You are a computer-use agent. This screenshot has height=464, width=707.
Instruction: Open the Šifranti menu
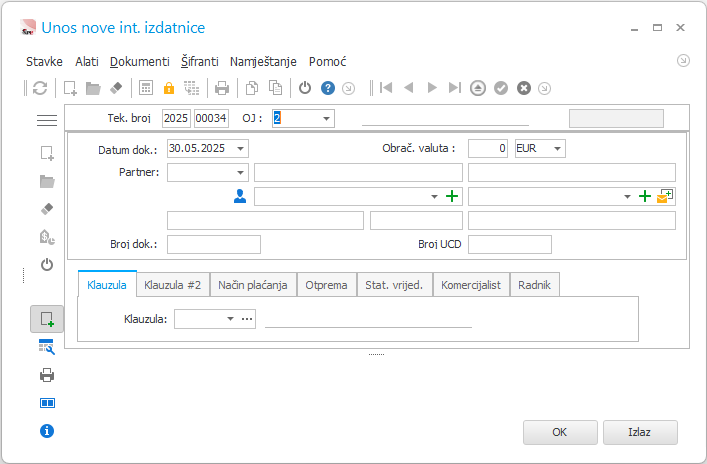pos(200,61)
